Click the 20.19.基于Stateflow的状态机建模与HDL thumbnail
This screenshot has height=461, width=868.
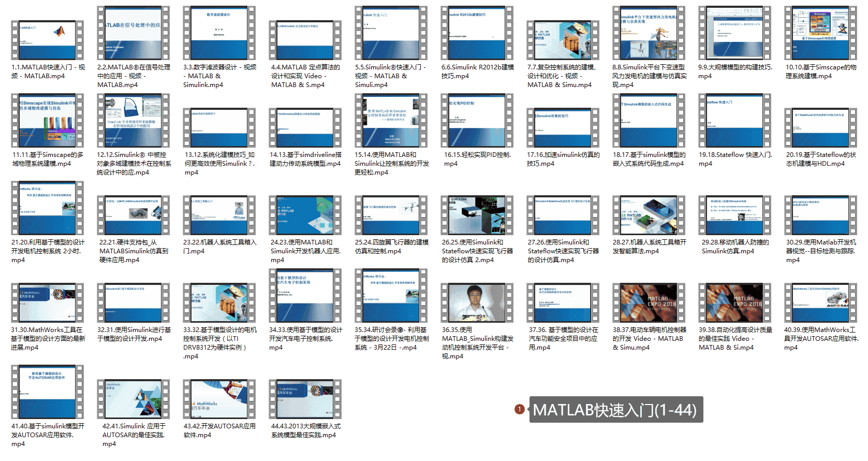point(820,127)
